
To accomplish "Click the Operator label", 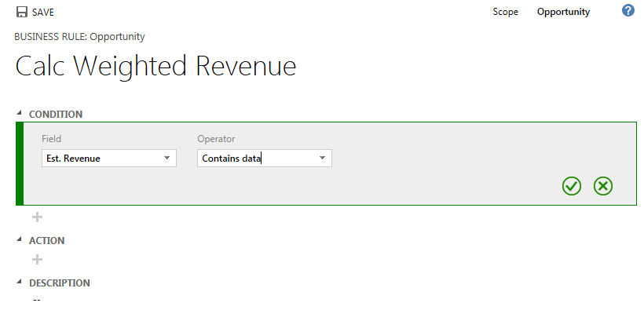I will point(216,139).
